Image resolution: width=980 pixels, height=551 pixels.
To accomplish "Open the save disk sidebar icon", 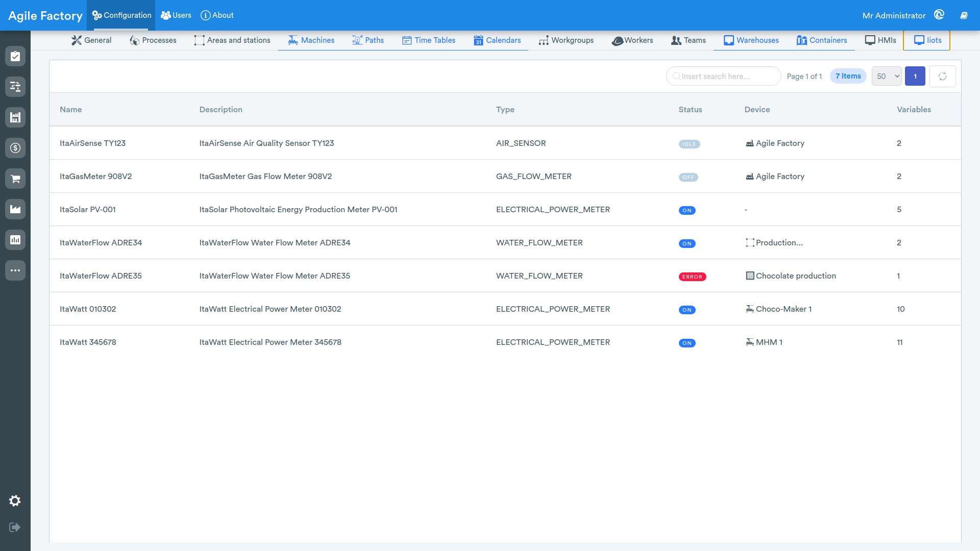I will pyautogui.click(x=15, y=117).
